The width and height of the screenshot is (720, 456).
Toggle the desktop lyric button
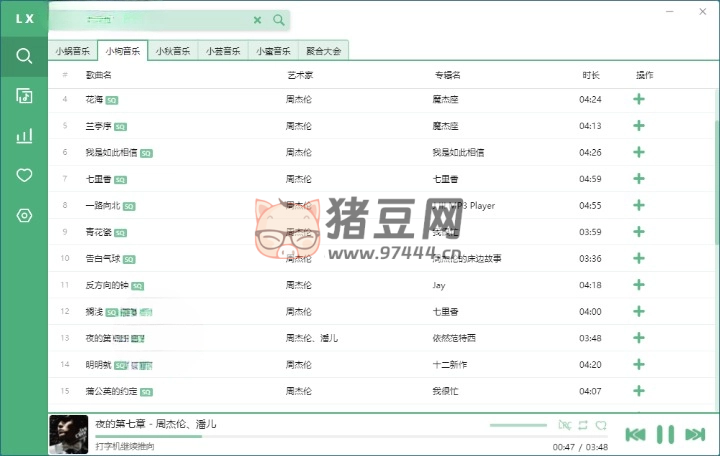pyautogui.click(x=565, y=426)
